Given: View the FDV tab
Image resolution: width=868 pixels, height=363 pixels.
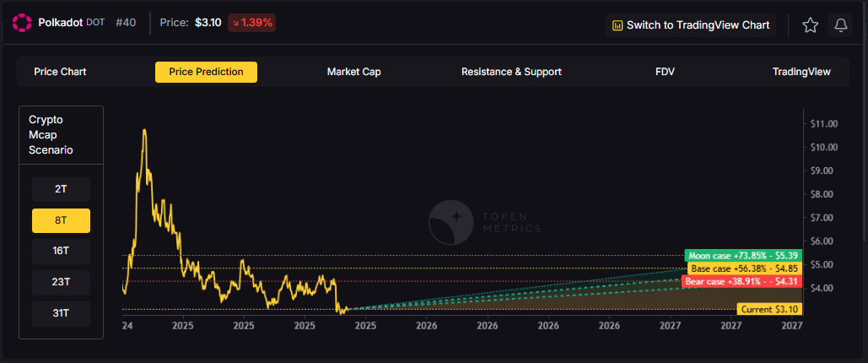Looking at the screenshot, I should pyautogui.click(x=665, y=72).
